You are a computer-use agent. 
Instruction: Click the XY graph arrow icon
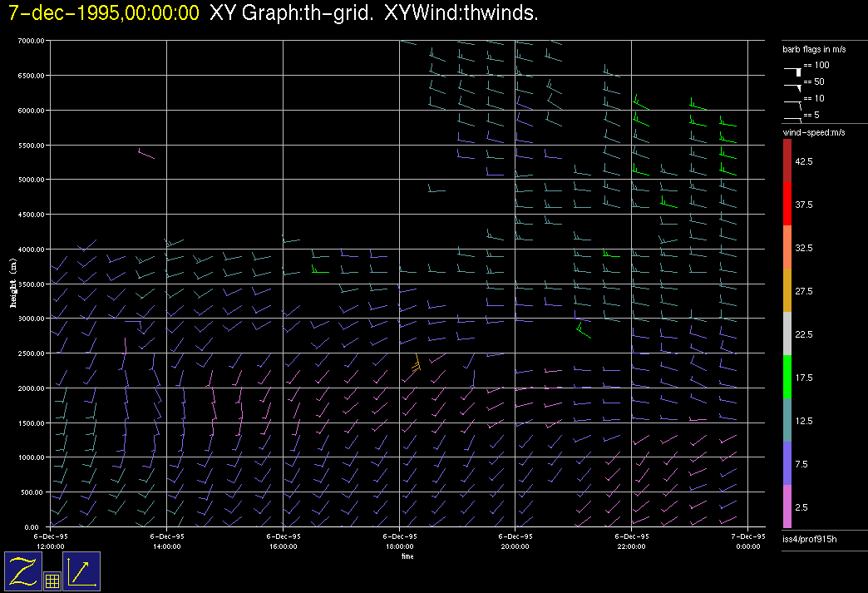coord(81,571)
